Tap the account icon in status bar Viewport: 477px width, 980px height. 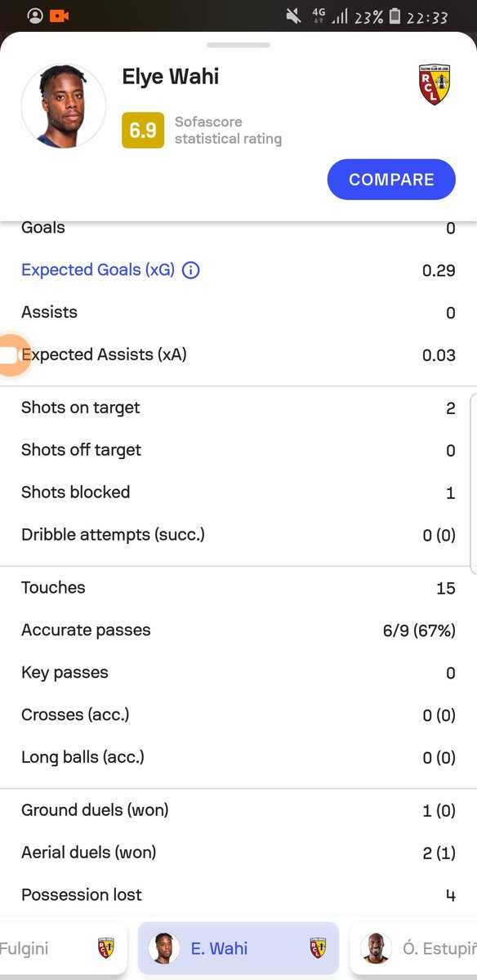point(35,16)
